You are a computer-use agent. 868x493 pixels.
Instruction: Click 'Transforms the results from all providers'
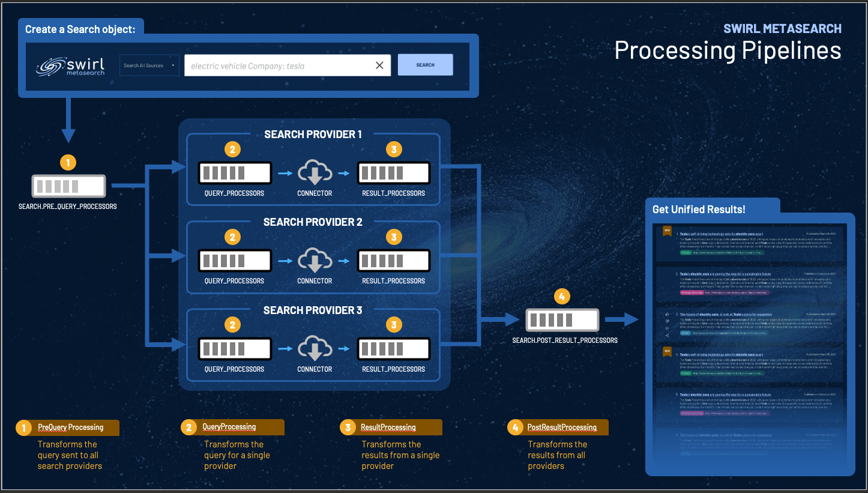558,455
